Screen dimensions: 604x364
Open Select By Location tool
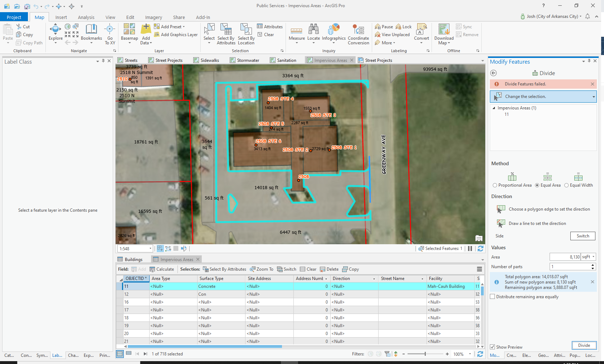tap(246, 34)
